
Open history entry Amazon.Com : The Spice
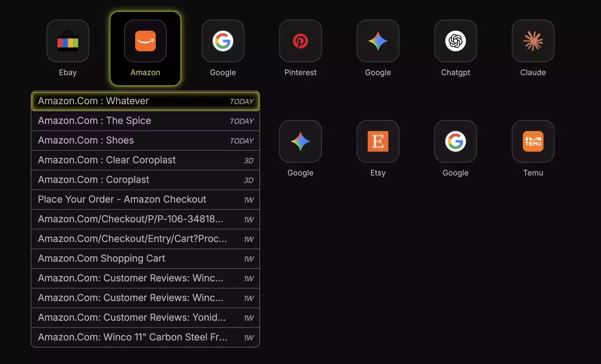145,121
